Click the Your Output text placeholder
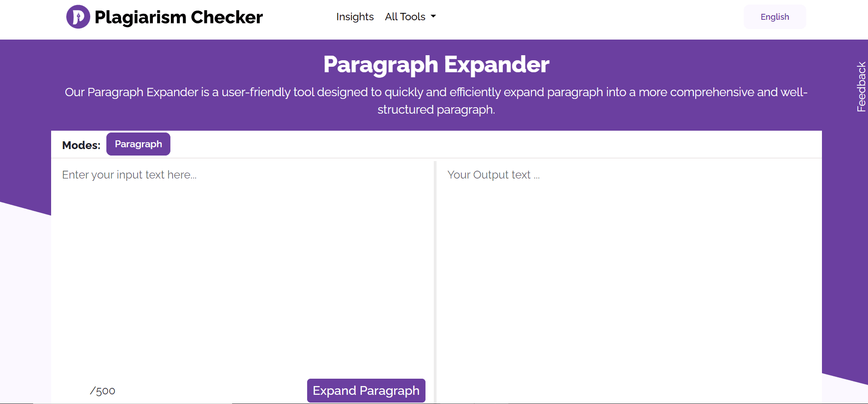The image size is (868, 404). 493,175
